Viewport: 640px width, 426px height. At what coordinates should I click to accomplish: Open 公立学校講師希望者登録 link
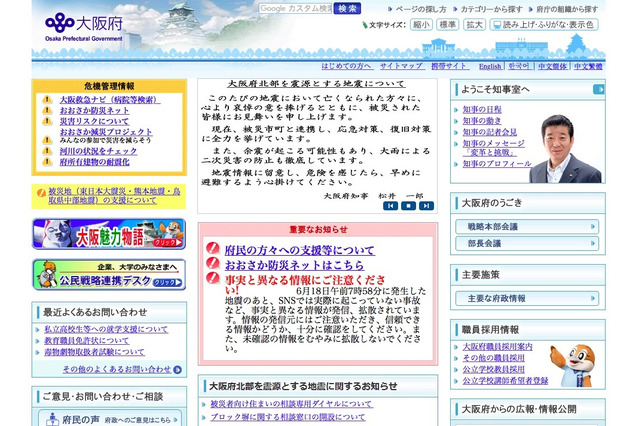coord(505,381)
